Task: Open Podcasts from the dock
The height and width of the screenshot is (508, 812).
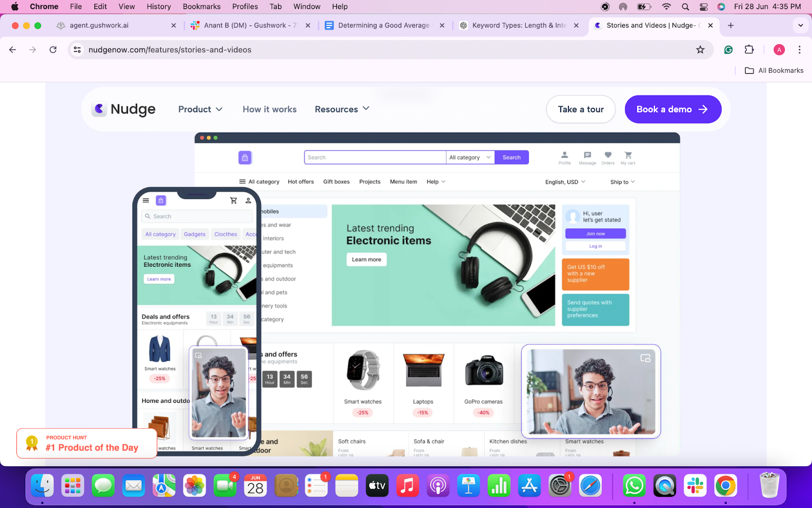Action: pos(438,486)
